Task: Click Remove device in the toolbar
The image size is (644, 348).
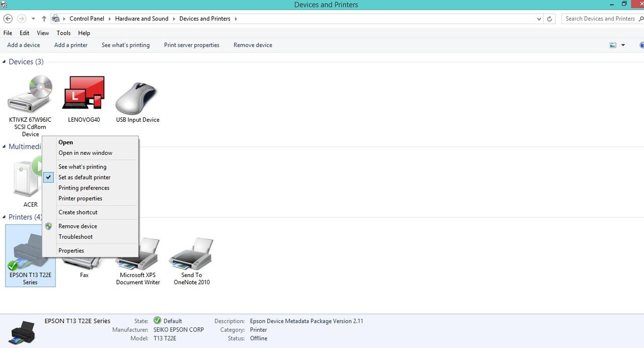Action: coord(253,45)
